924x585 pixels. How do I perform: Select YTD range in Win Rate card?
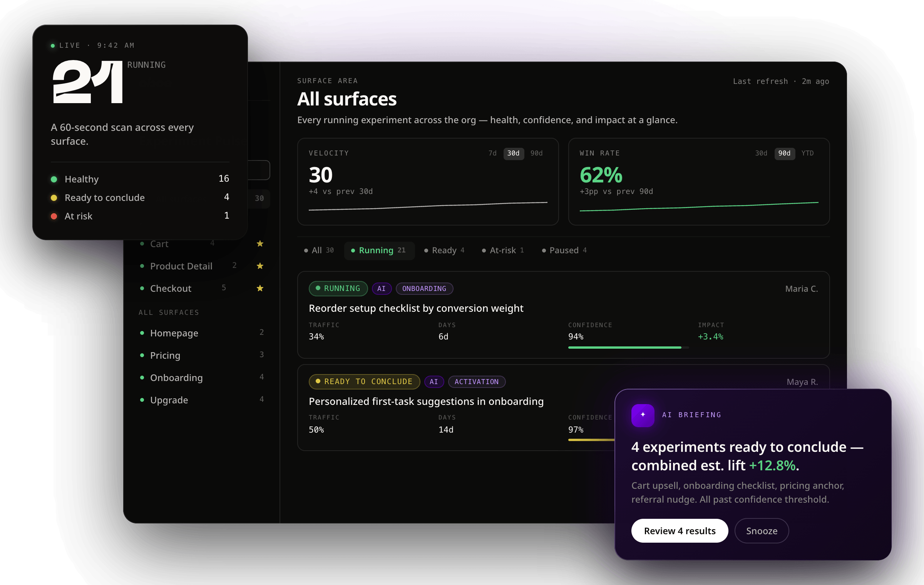(807, 153)
